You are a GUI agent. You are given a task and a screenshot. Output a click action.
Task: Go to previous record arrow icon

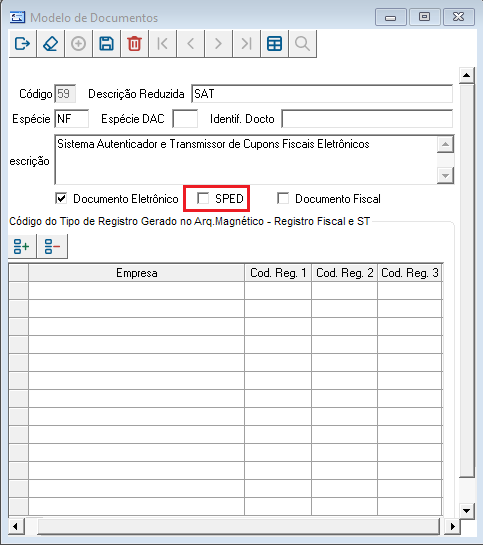pyautogui.click(x=190, y=44)
